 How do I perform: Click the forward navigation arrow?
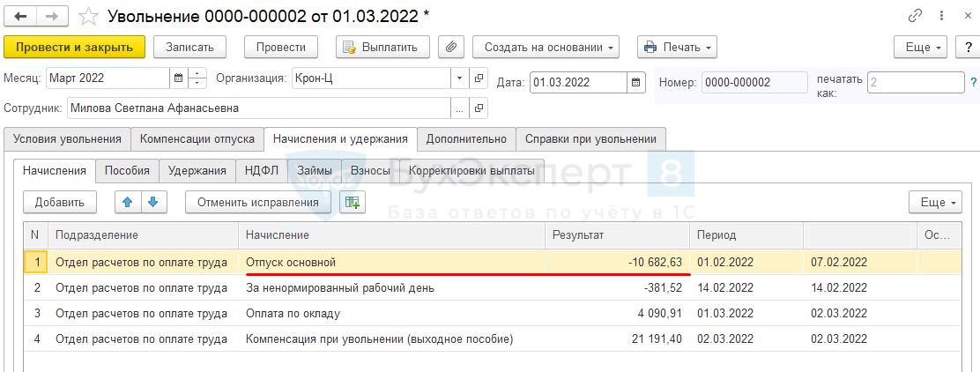click(x=51, y=17)
